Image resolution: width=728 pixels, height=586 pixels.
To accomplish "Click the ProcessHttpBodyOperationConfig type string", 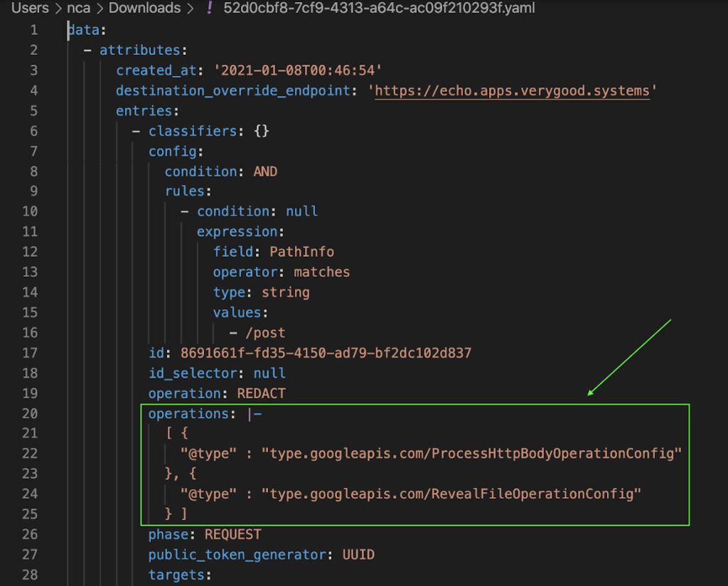I will tap(472, 453).
